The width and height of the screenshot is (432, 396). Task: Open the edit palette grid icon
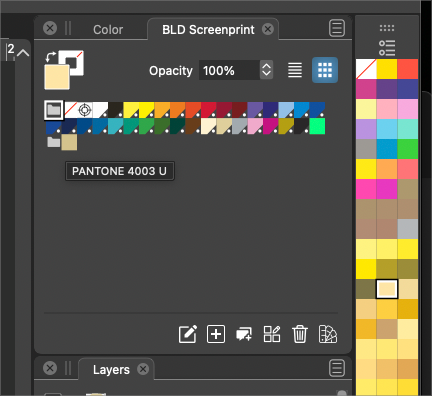pyautogui.click(x=272, y=334)
